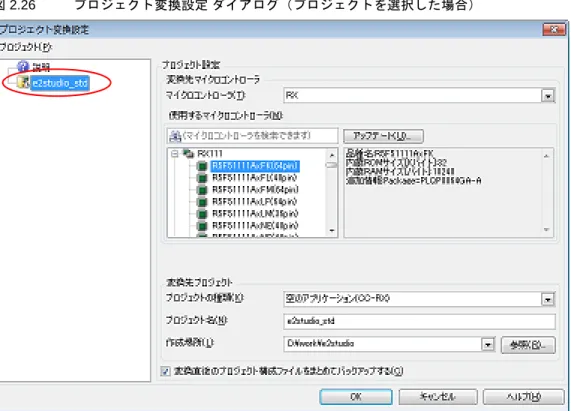Click the プロジェクト名 field containing e2studio_std

(419, 321)
